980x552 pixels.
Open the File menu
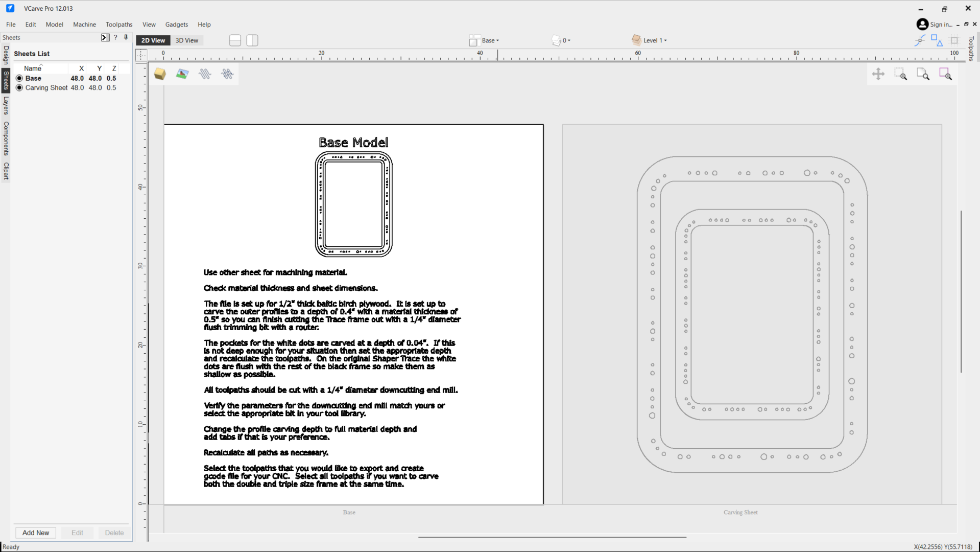pyautogui.click(x=11, y=25)
